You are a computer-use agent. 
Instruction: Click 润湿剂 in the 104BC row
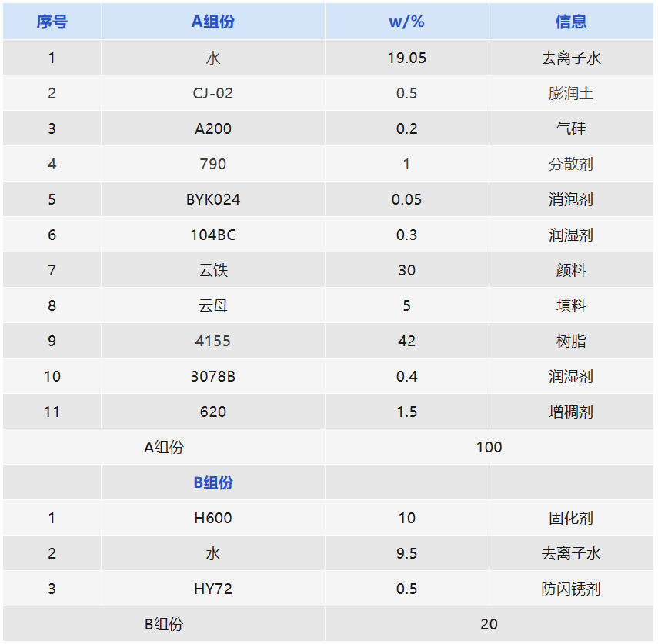[x=571, y=235]
